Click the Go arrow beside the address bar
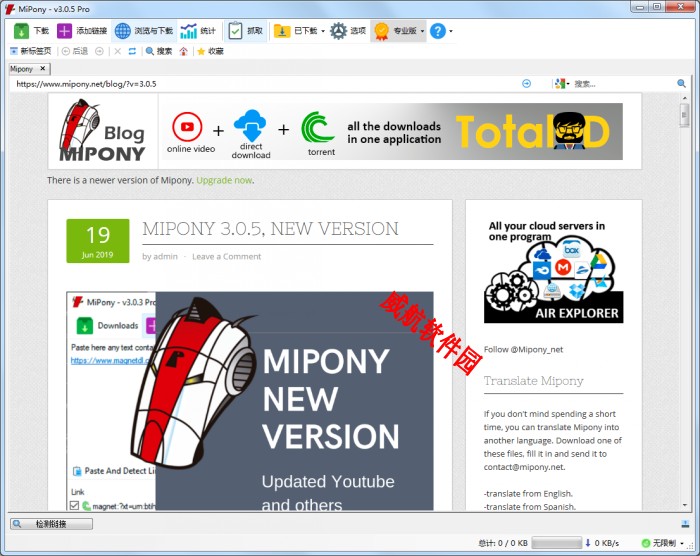 click(x=526, y=84)
